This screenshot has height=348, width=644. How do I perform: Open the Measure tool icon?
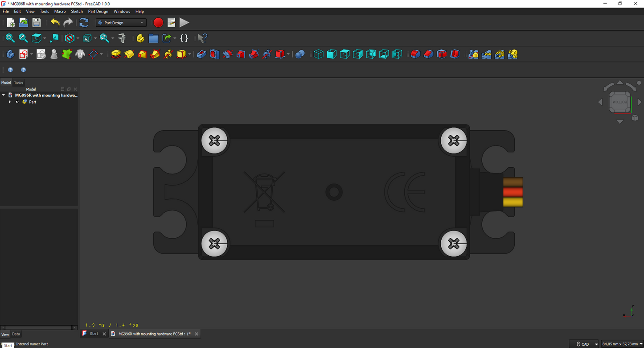pos(122,38)
